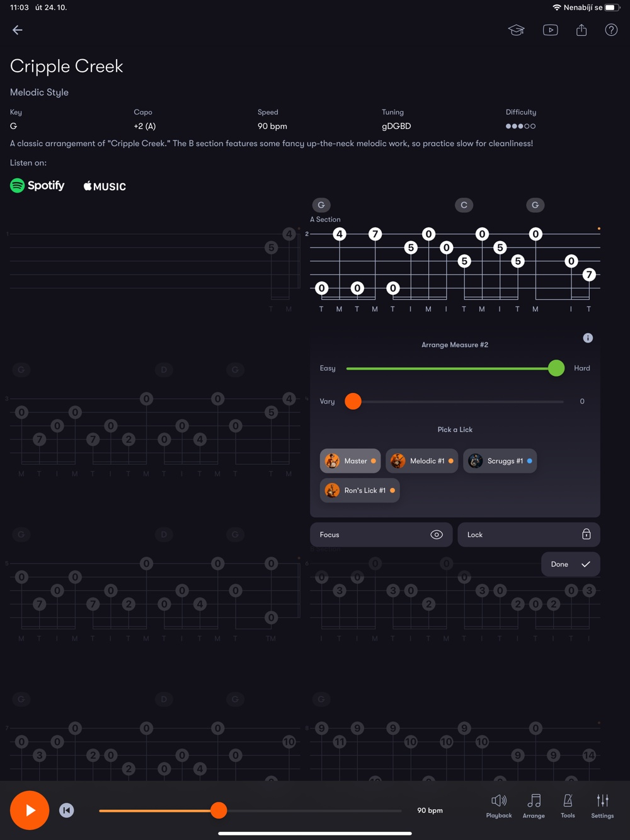Open the Tools metronome menu
This screenshot has height=840, width=630.
568,806
